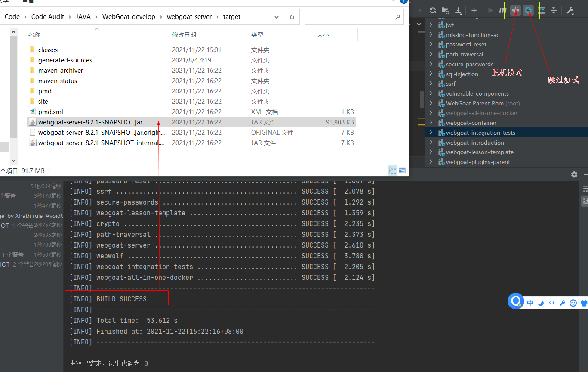Viewport: 588px width, 372px height.
Task: Click Code Audit in the breadcrumb
Action: (x=48, y=17)
